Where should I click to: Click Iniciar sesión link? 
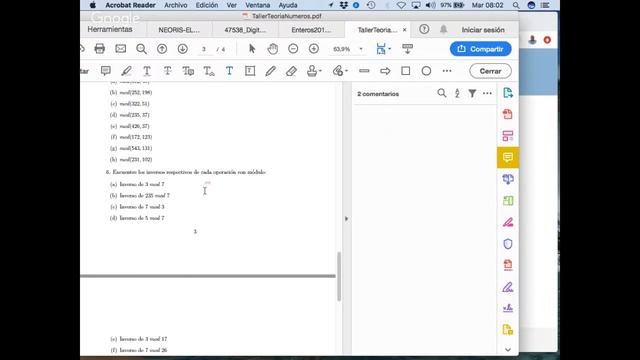483,30
